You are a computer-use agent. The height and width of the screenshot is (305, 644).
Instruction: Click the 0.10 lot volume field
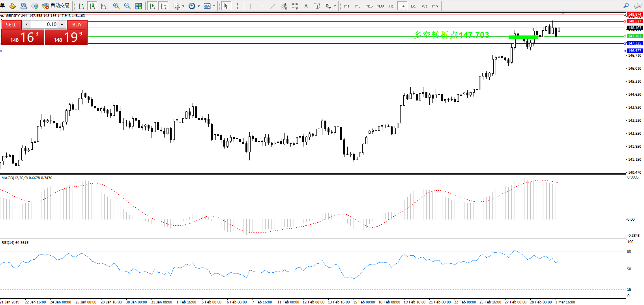point(45,24)
